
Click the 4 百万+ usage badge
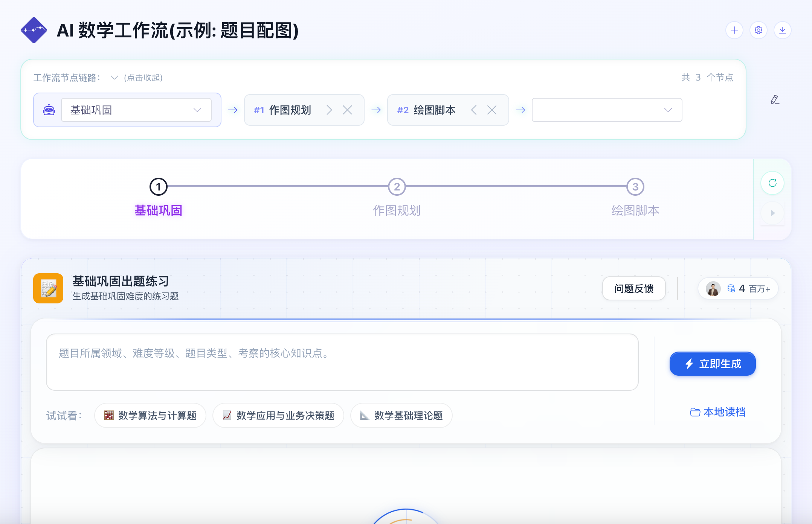[738, 289]
